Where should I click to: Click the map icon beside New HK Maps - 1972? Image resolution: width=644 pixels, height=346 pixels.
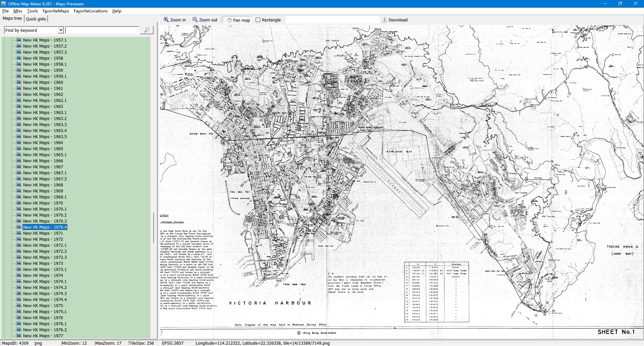[19, 239]
